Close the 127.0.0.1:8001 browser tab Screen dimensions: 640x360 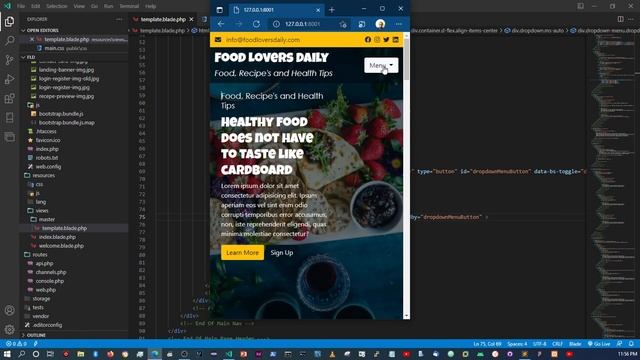(318, 10)
